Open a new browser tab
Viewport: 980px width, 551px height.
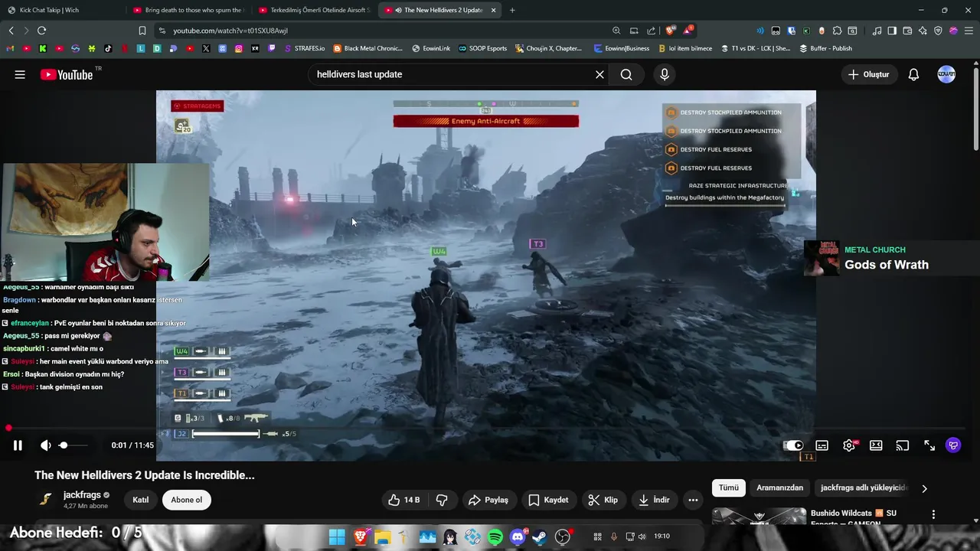point(512,10)
